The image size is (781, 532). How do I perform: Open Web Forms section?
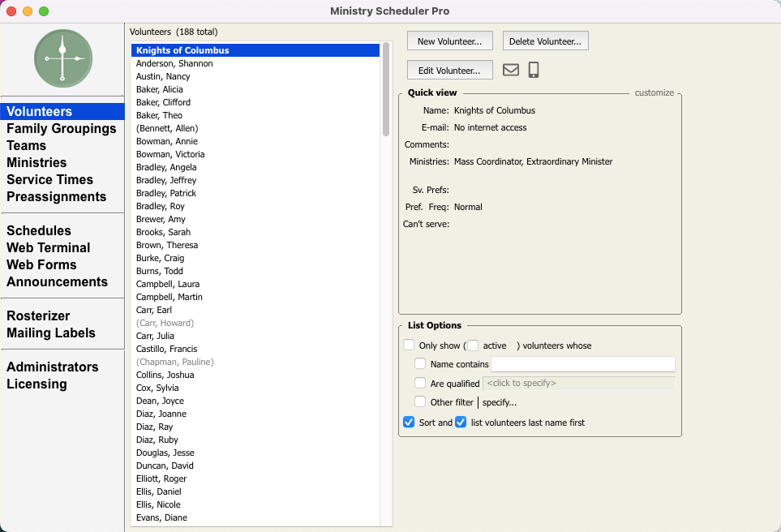tap(62, 264)
